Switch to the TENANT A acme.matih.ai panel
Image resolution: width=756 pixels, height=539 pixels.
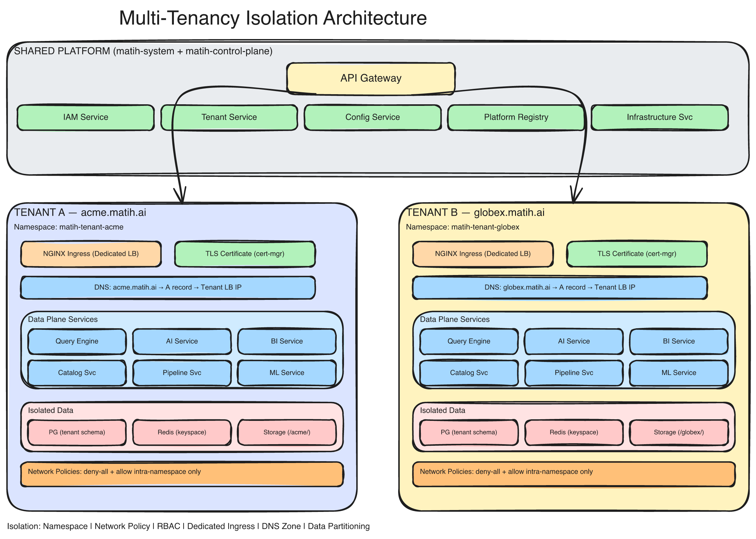click(81, 212)
